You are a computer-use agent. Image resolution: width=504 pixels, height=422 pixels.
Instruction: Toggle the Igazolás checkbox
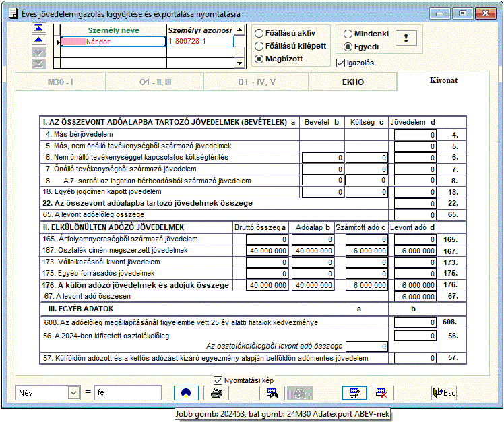coord(340,63)
